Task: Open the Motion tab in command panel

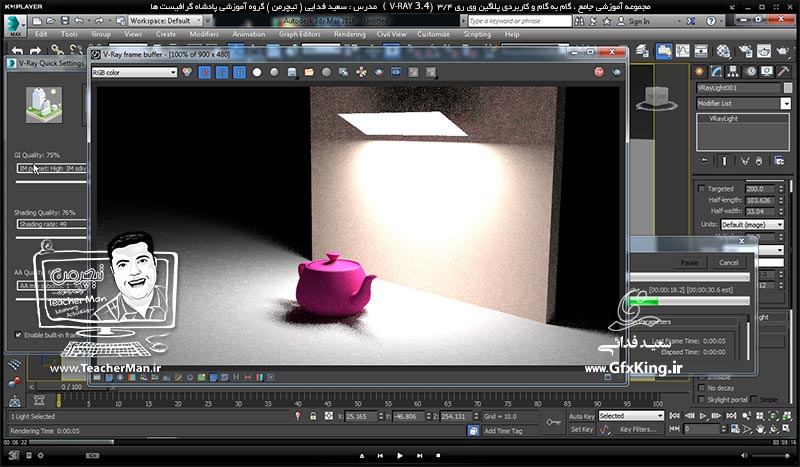Action: (x=751, y=71)
